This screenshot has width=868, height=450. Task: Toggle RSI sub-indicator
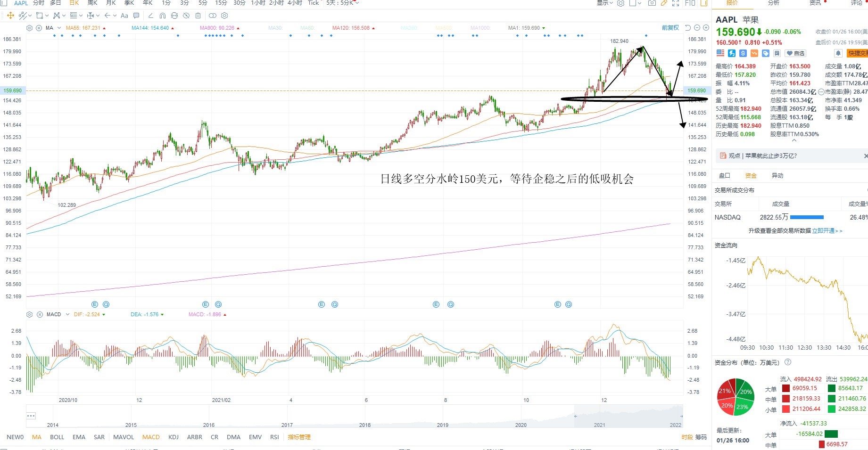coord(274,437)
